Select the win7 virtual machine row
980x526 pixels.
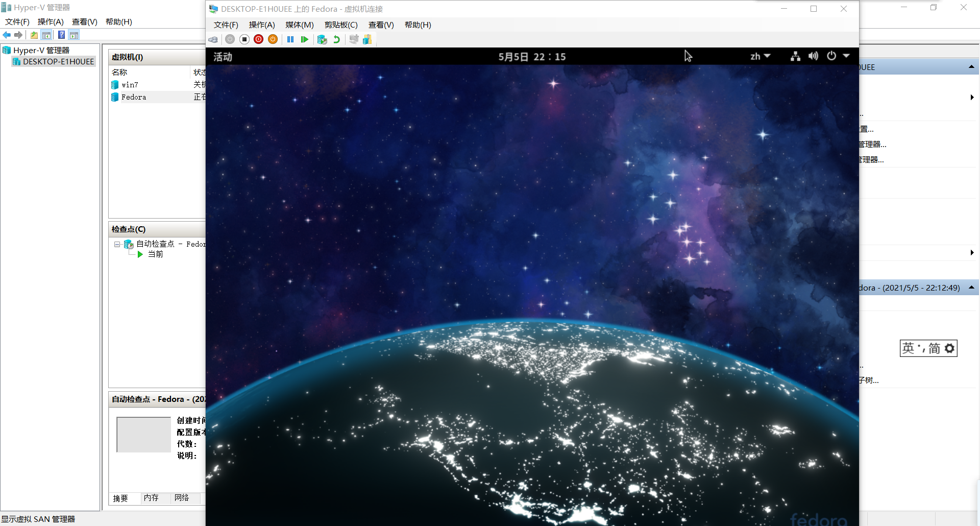158,85
